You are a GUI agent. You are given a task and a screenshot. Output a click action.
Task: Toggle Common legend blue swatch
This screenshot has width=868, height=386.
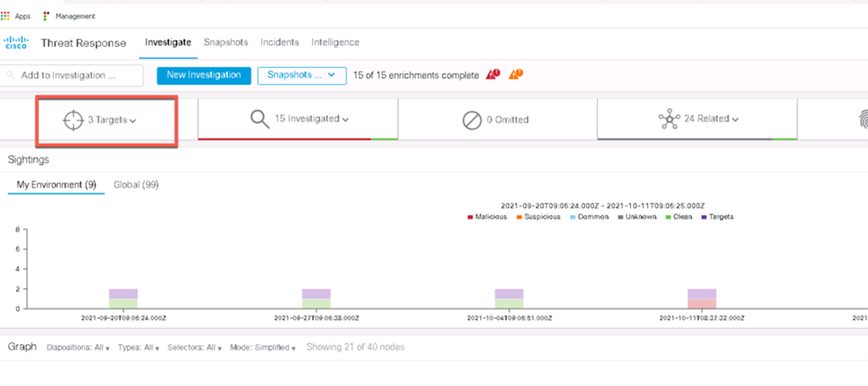[572, 216]
